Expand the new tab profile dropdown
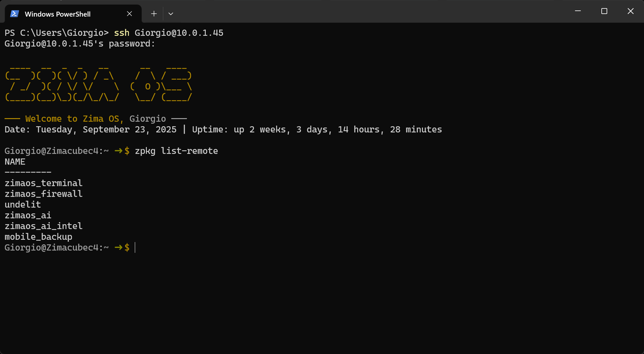 171,14
